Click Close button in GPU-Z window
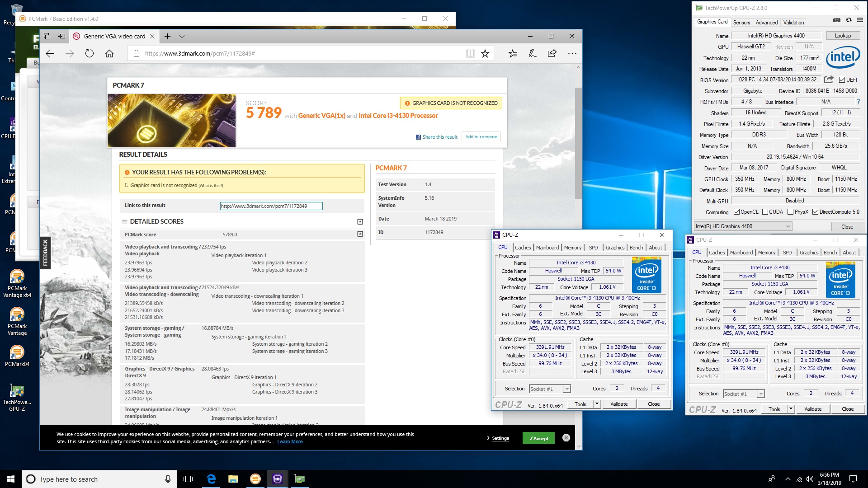The height and width of the screenshot is (488, 868). [847, 226]
